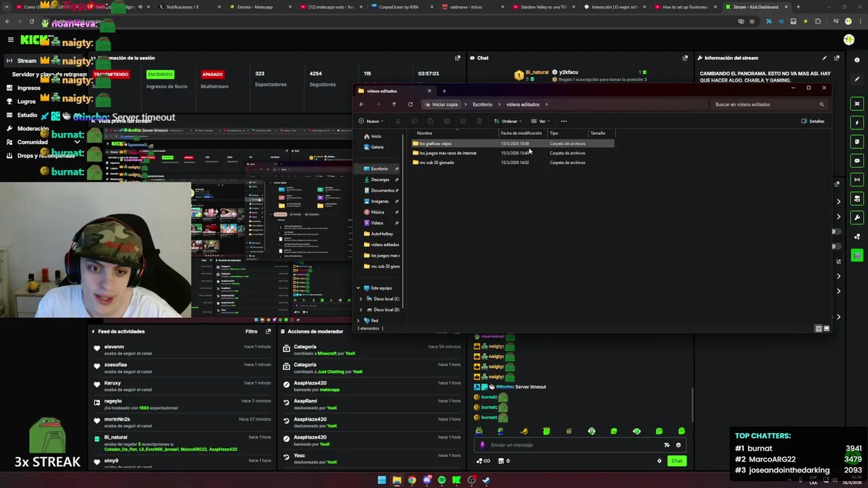
Task: Expand Disco local (D:) in navigation pane
Action: coord(361,310)
